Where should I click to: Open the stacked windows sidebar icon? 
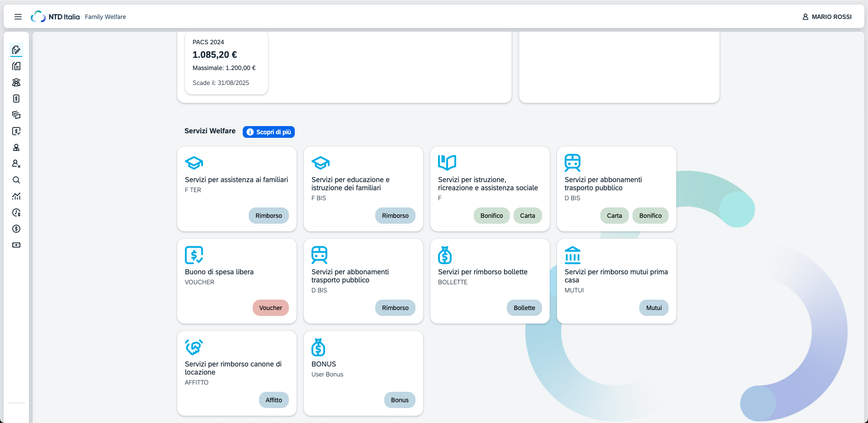coord(16,115)
